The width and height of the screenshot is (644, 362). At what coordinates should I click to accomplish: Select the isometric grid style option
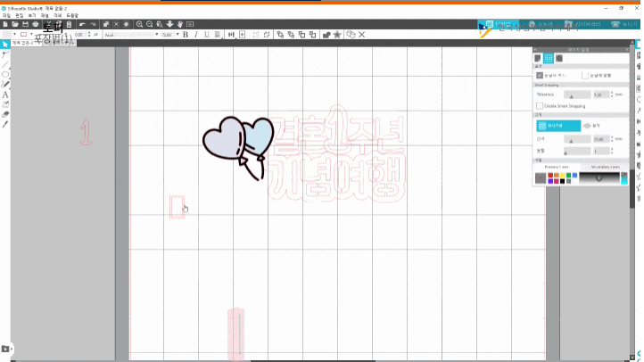pos(591,126)
